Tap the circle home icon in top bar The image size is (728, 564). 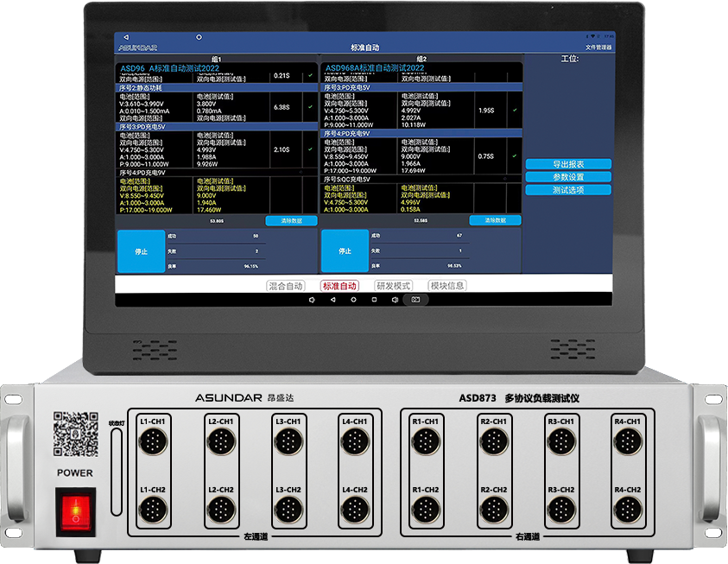coord(199,37)
